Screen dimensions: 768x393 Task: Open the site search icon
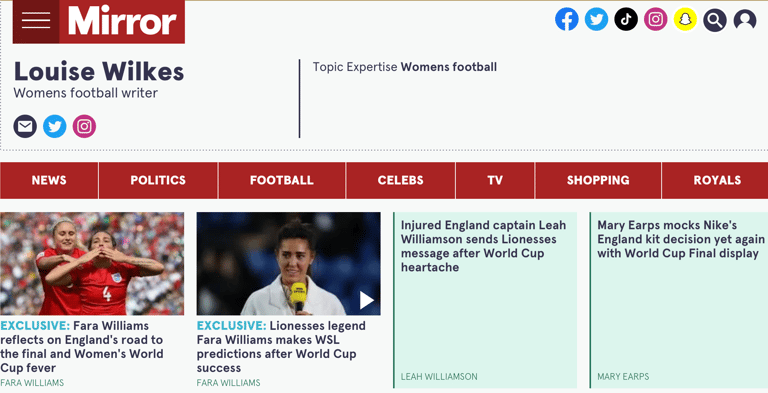[715, 20]
